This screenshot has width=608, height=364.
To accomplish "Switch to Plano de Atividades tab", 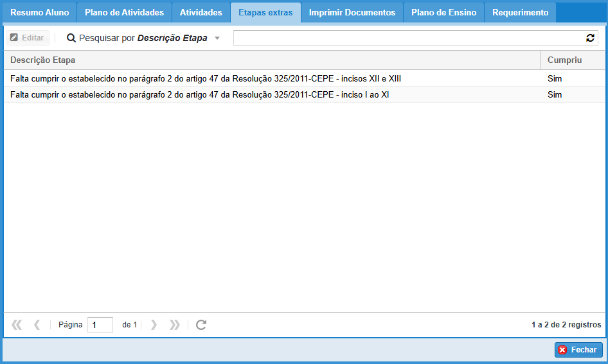I will 124,13.
